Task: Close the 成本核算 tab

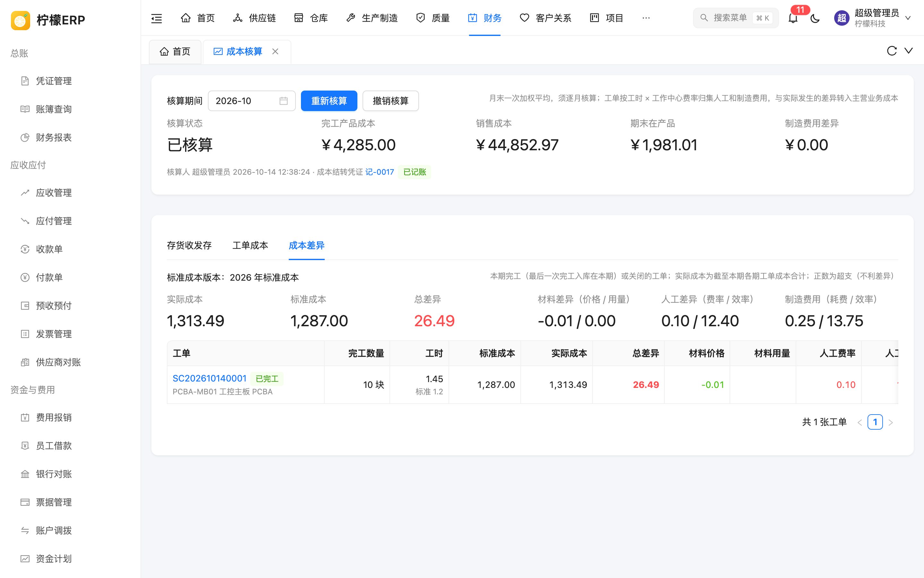Action: click(x=275, y=52)
